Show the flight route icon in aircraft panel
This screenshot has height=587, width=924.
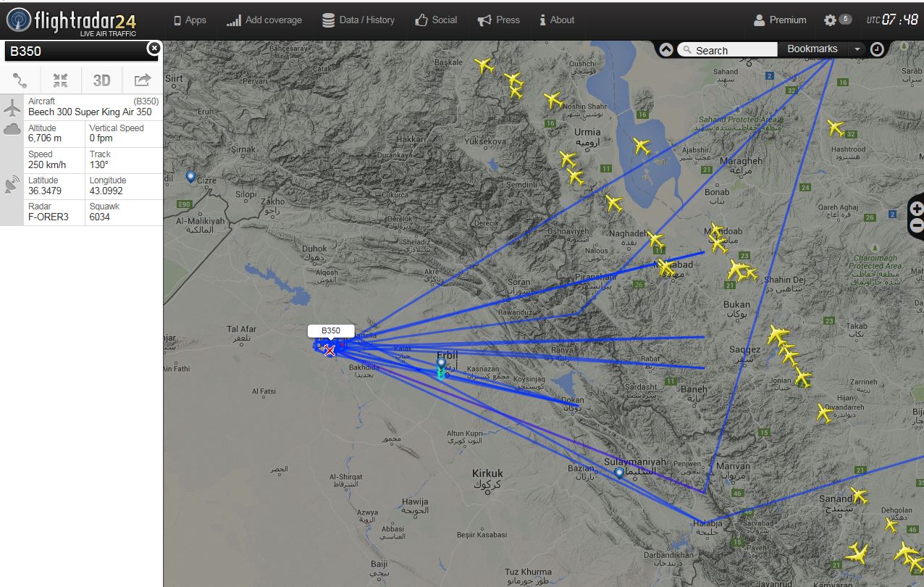click(x=20, y=80)
